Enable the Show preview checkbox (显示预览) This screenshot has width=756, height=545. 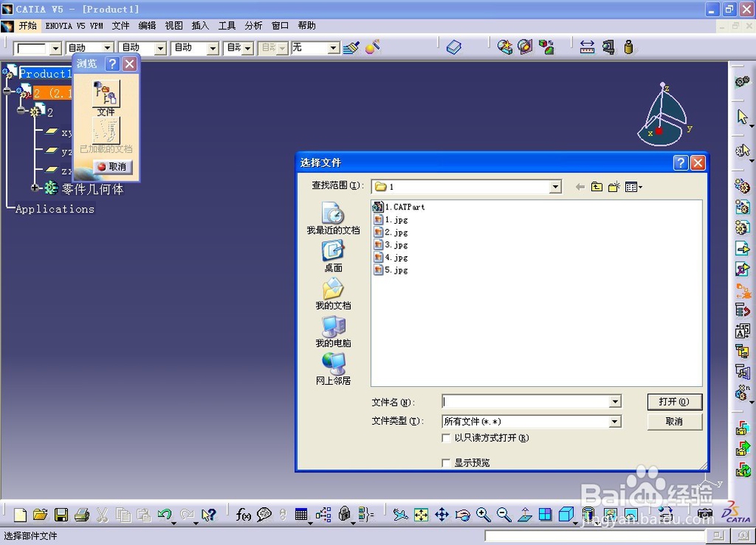click(x=447, y=463)
